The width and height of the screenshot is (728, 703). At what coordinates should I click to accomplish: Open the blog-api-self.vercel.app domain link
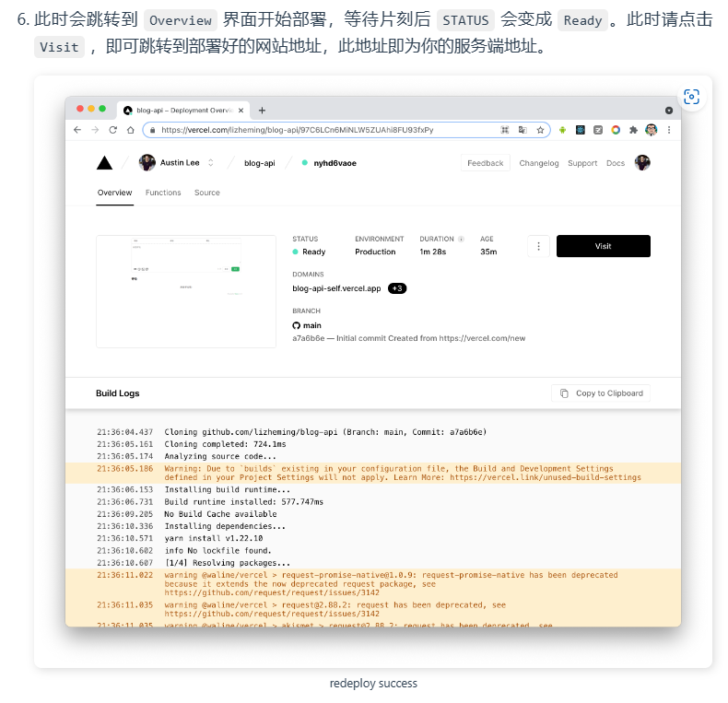pyautogui.click(x=336, y=288)
